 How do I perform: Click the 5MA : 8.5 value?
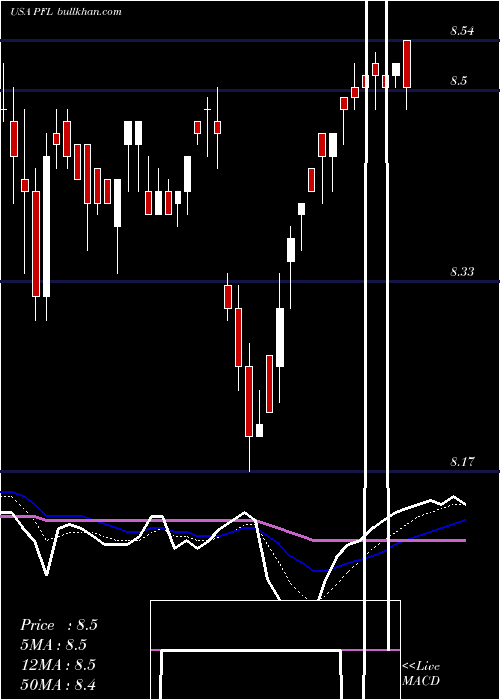click(x=54, y=645)
